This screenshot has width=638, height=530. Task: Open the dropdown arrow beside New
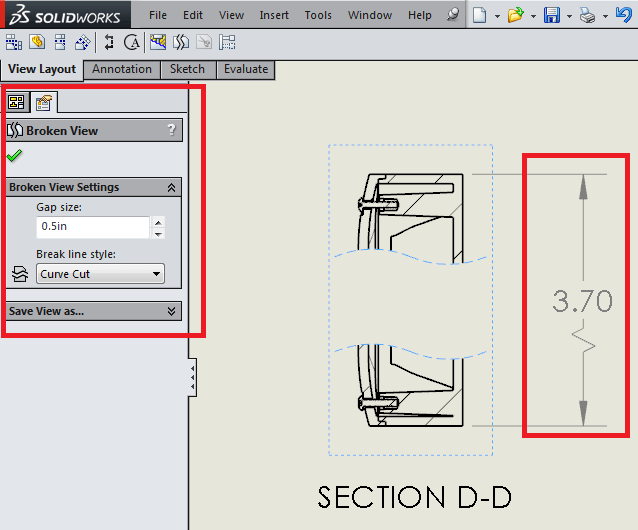(x=497, y=16)
